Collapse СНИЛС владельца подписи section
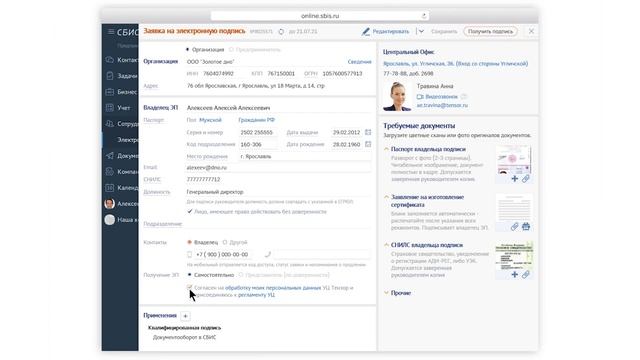The height and width of the screenshot is (360, 640). point(386,245)
